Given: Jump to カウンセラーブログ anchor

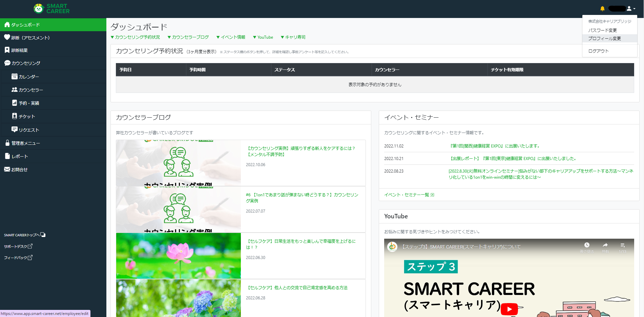Looking at the screenshot, I should [188, 37].
